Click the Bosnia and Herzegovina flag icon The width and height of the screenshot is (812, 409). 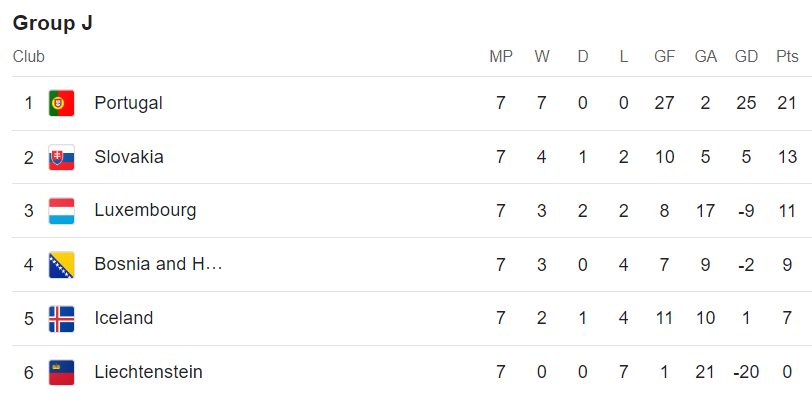pos(61,265)
